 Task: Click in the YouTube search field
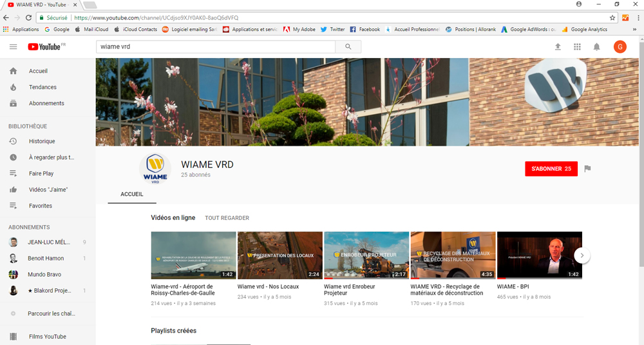click(216, 47)
